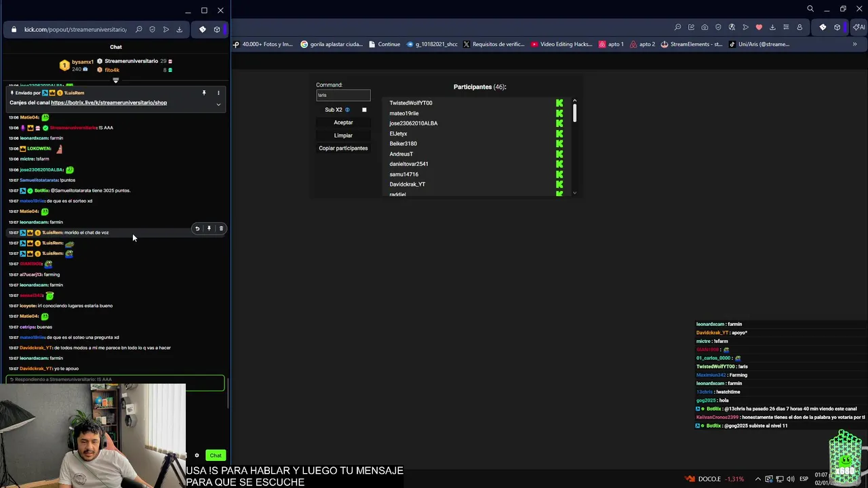Open the 'apto 1' Airbnb bookmark

[x=611, y=44]
